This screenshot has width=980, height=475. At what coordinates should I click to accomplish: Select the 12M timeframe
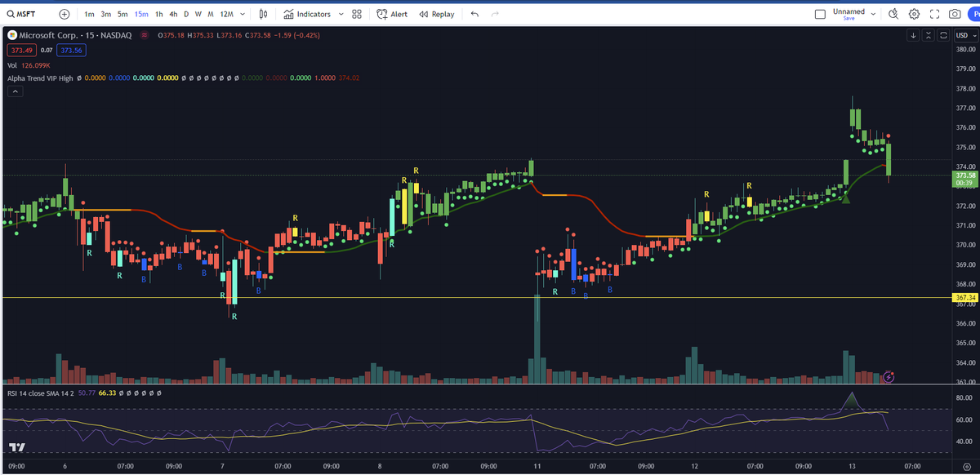click(226, 14)
